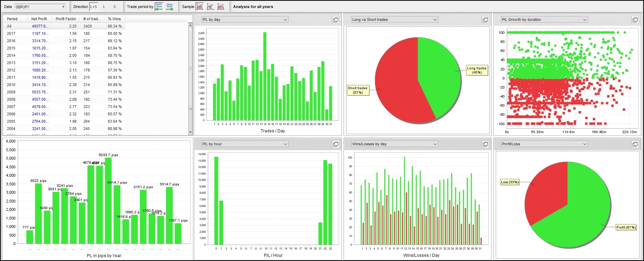Select the 2009 period row
Viewport: 644px width, 261px height.
coord(64,92)
